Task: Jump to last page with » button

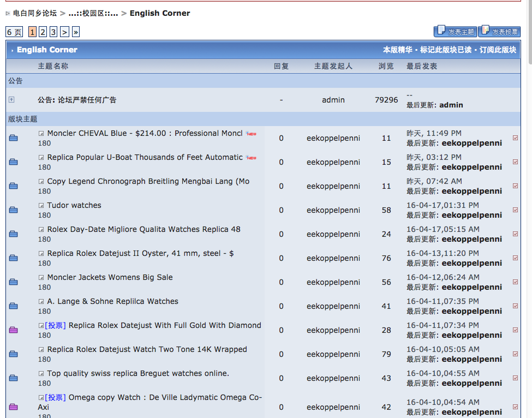Action: [75, 32]
